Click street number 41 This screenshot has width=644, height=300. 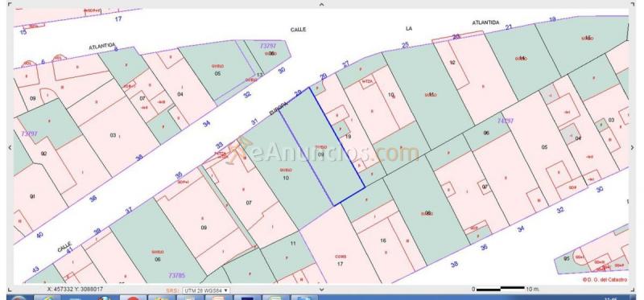pos(69,249)
